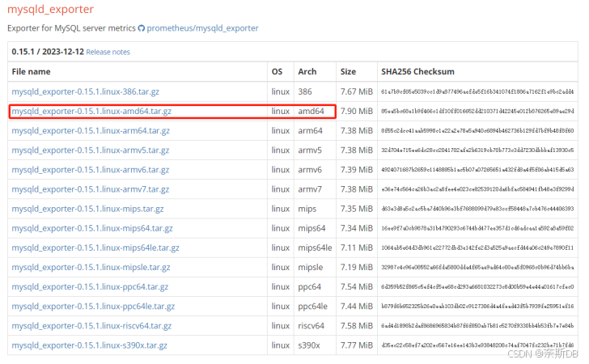Click the 7.35 MiB size cell
The image size is (589, 364).
[x=357, y=209]
